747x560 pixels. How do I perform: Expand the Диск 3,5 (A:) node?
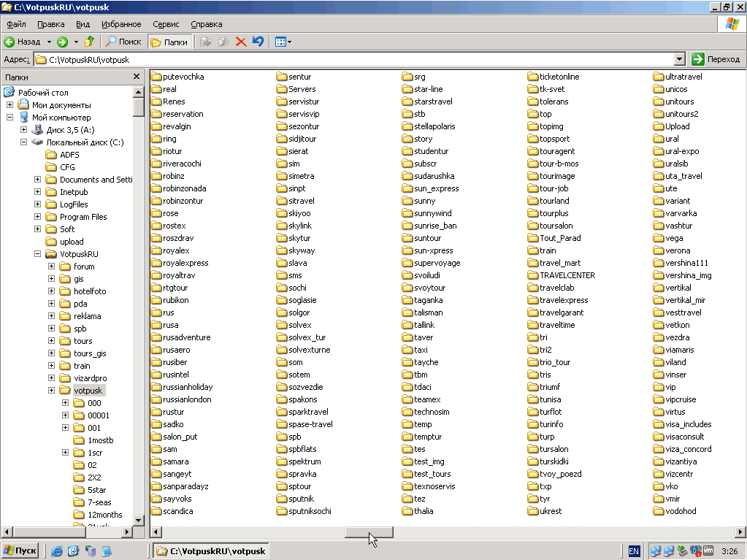tap(23, 129)
